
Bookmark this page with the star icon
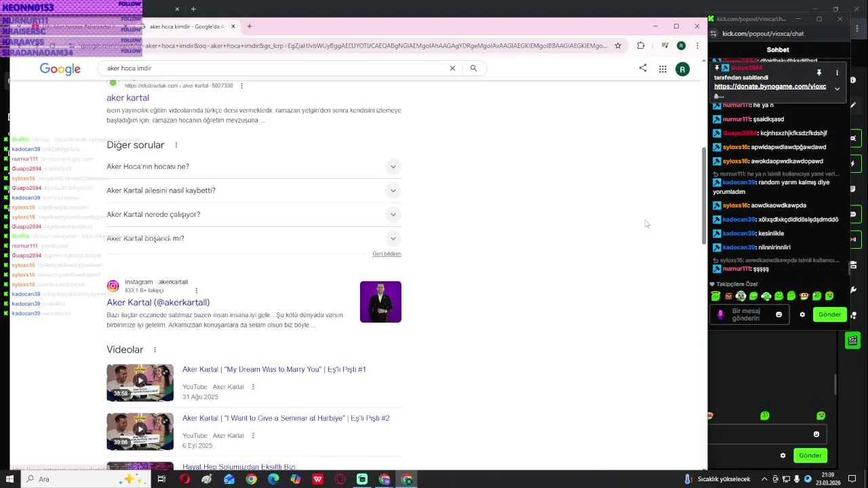click(618, 45)
